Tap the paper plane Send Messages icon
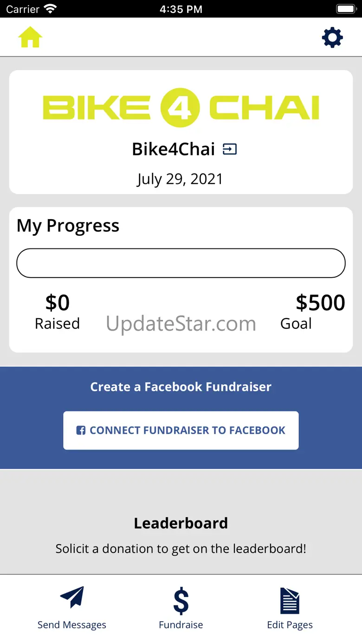Image resolution: width=362 pixels, height=644 pixels. [72, 598]
